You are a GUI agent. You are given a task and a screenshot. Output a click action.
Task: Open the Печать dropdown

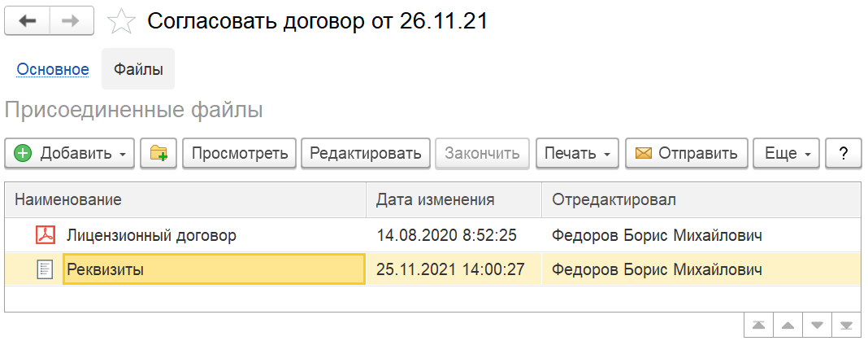point(578,154)
